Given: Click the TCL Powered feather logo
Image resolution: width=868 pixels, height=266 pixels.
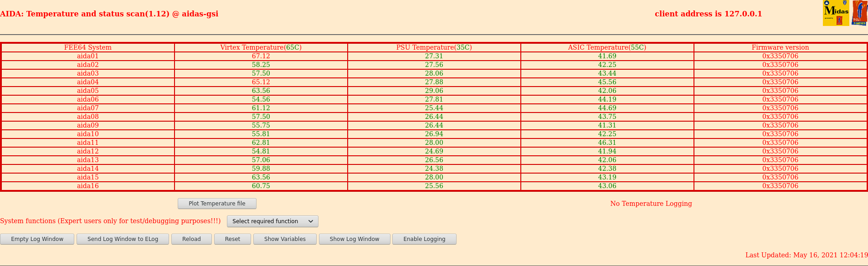Looking at the screenshot, I should [859, 13].
